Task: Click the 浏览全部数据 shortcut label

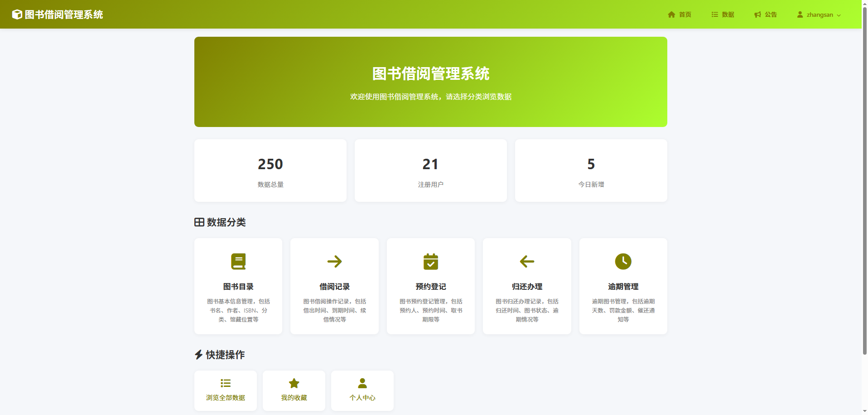Action: pos(226,398)
